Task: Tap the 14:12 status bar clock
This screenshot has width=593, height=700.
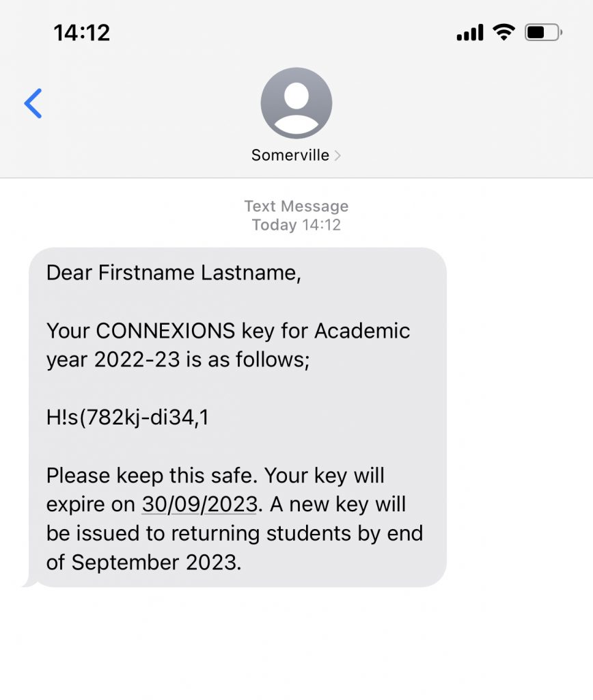Action: coord(82,33)
